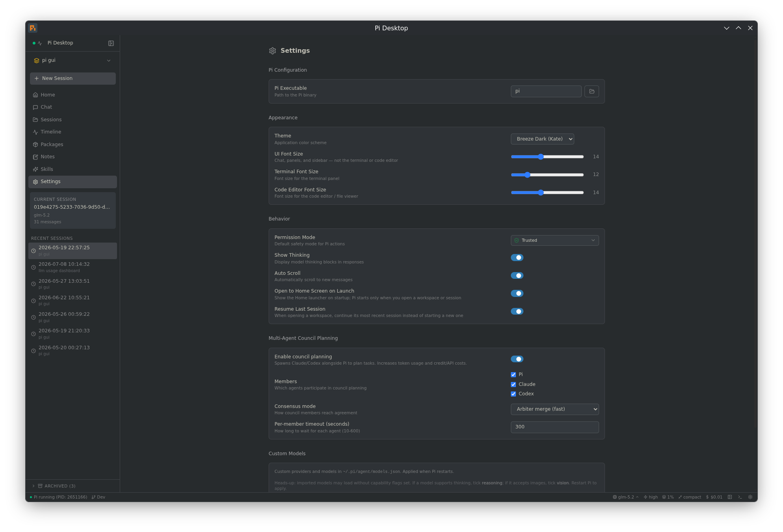Open recent session 2026-05-19 22:57:25
The image size is (783, 532).
[x=72, y=251]
